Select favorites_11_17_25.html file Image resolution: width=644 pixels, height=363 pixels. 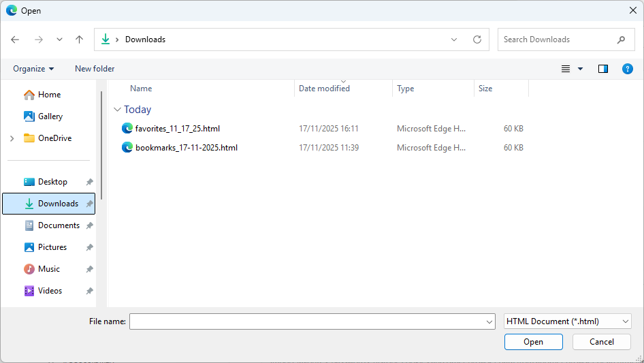click(x=177, y=128)
